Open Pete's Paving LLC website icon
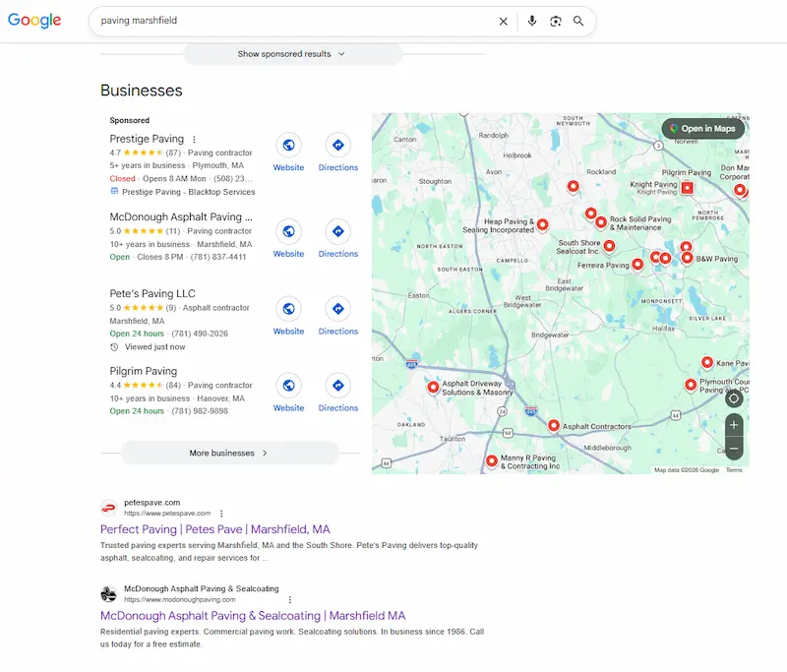The width and height of the screenshot is (787, 672). [x=288, y=309]
